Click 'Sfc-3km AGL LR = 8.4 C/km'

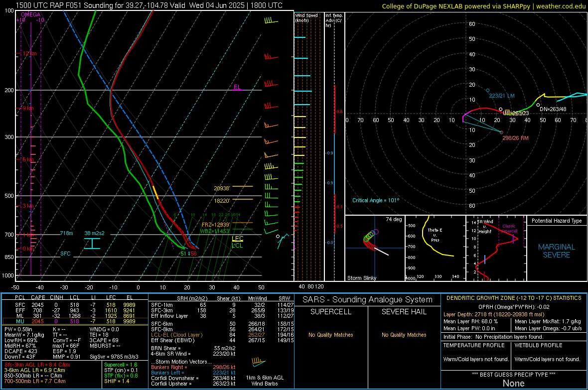click(37, 365)
